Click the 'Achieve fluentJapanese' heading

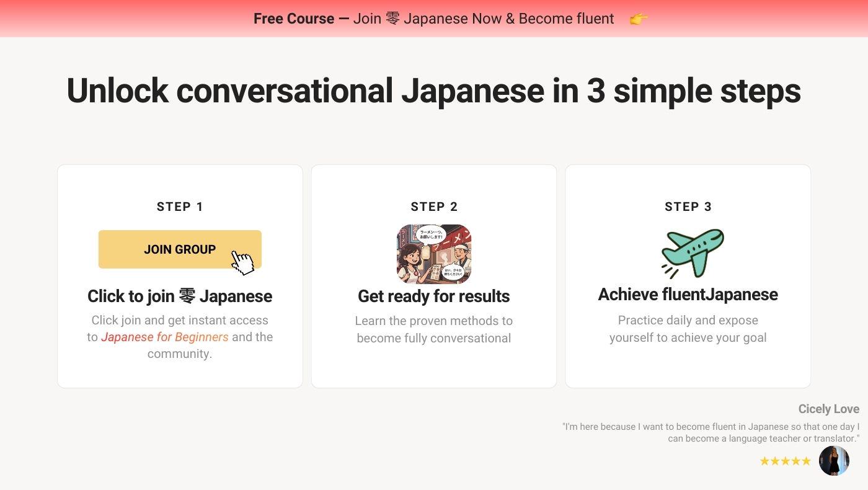coord(688,295)
